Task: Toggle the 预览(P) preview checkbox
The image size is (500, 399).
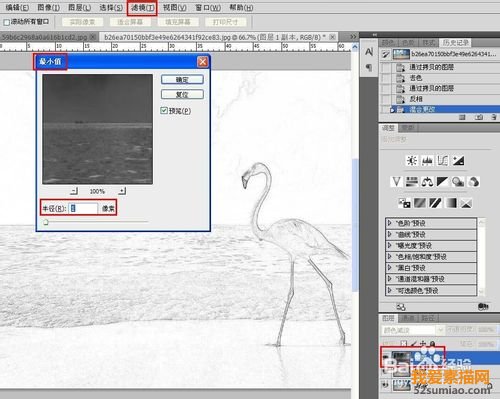Action: (164, 111)
